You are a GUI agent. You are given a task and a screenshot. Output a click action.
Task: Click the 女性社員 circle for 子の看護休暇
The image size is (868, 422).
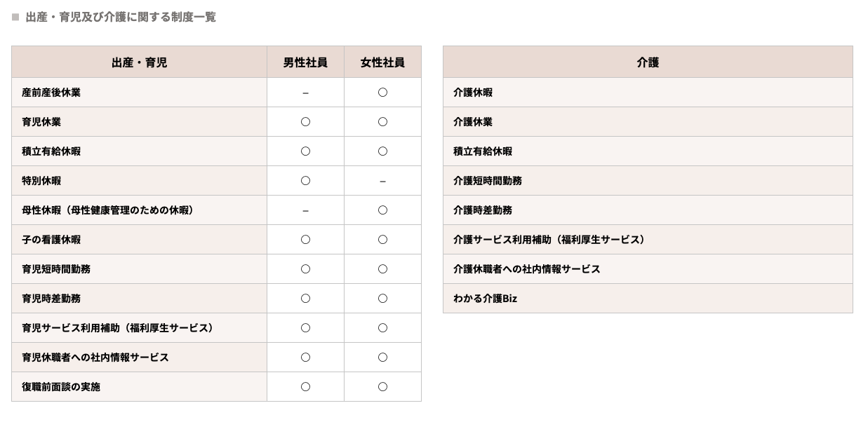click(382, 240)
